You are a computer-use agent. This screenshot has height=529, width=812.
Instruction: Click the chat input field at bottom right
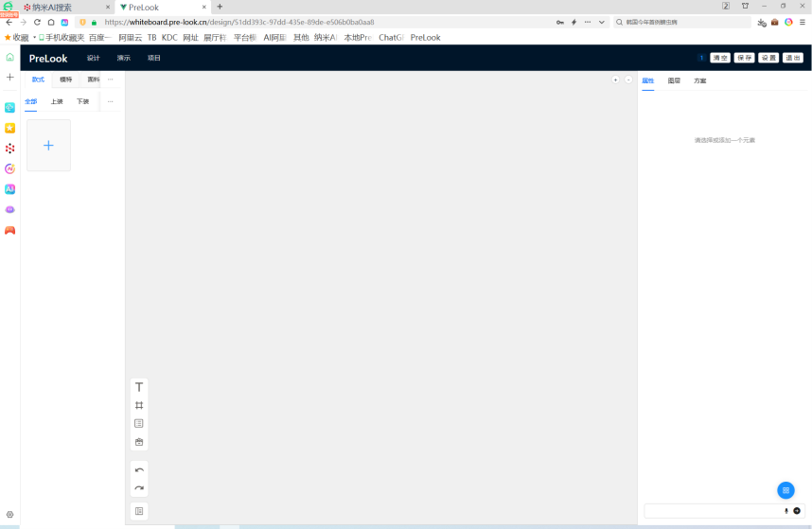[x=712, y=511]
